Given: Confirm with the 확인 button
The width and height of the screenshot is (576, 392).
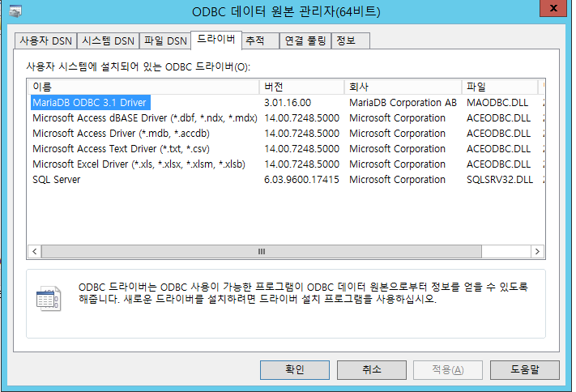Looking at the screenshot, I should 295,369.
